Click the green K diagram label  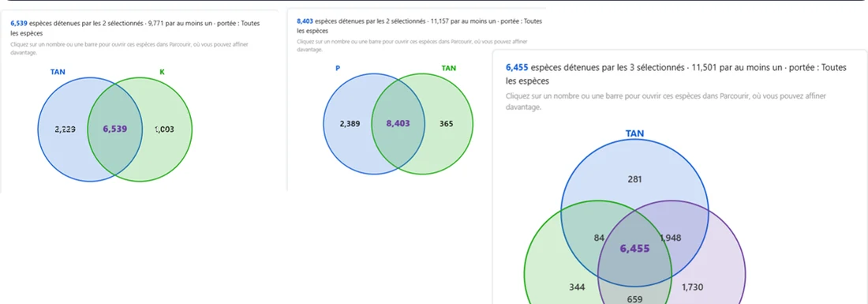163,72
